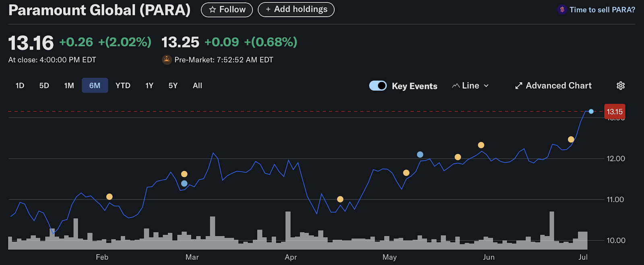Show All-time chart range
The width and height of the screenshot is (644, 265).
click(x=197, y=85)
